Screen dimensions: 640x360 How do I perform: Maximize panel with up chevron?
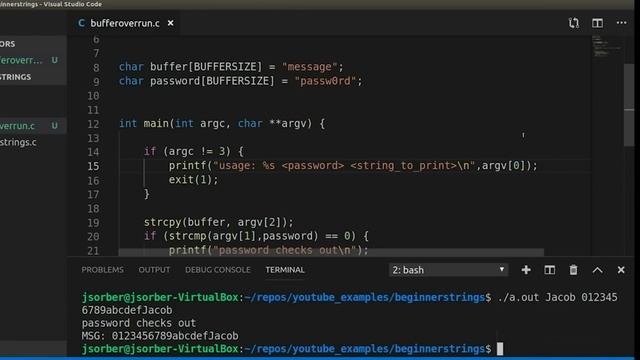(x=597, y=270)
